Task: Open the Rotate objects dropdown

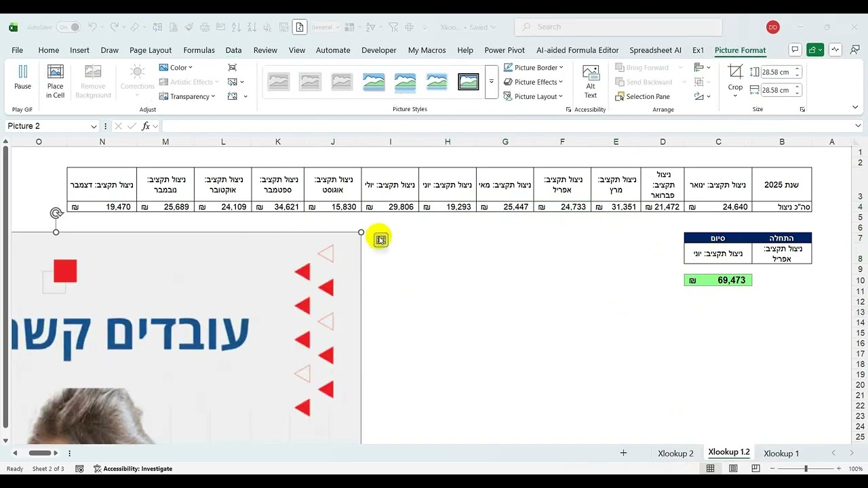Action: pos(702,96)
